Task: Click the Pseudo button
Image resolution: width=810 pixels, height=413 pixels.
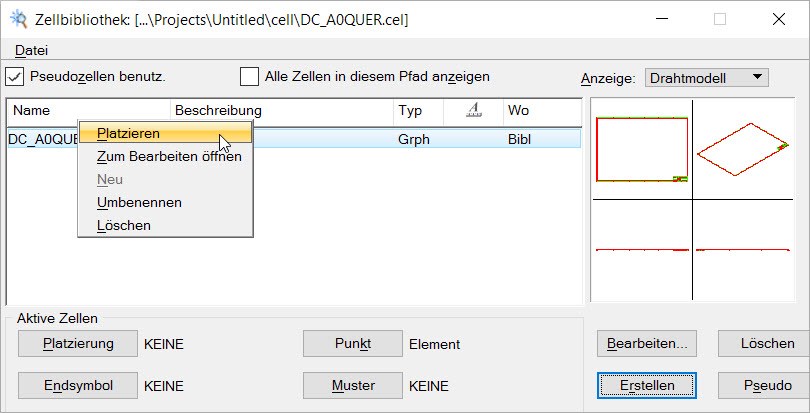Action: [x=766, y=386]
